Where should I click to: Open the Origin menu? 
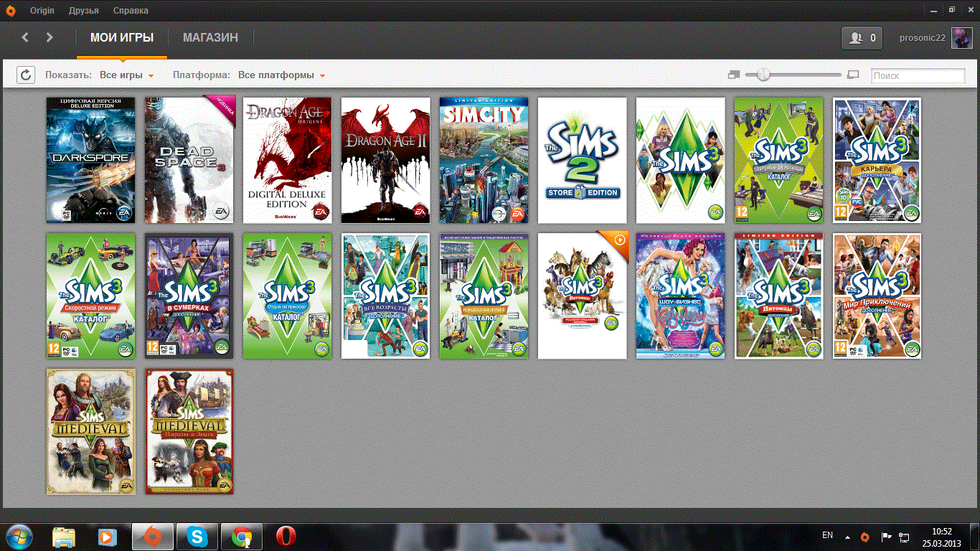[x=42, y=11]
